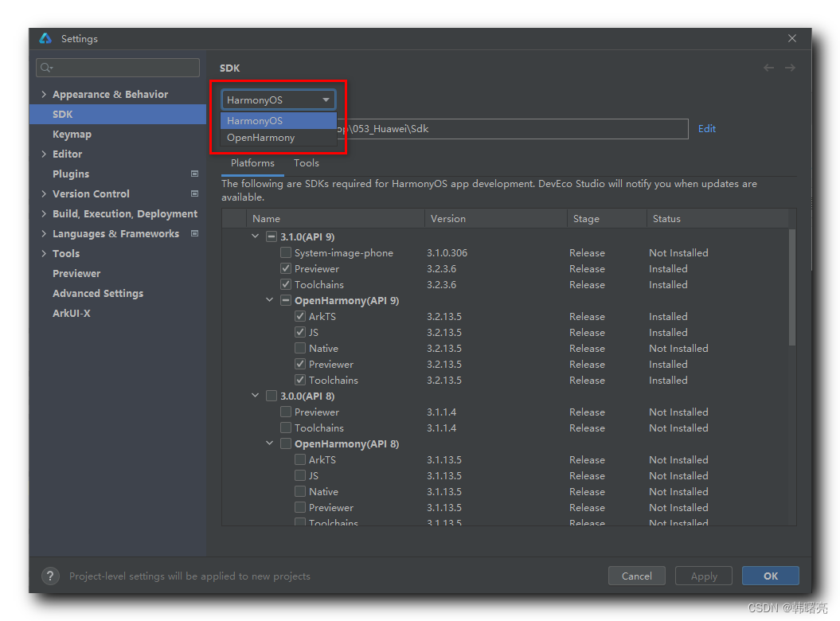
Task: Uncheck the ArkTS 3.2.13.5 checkbox
Action: 300,316
